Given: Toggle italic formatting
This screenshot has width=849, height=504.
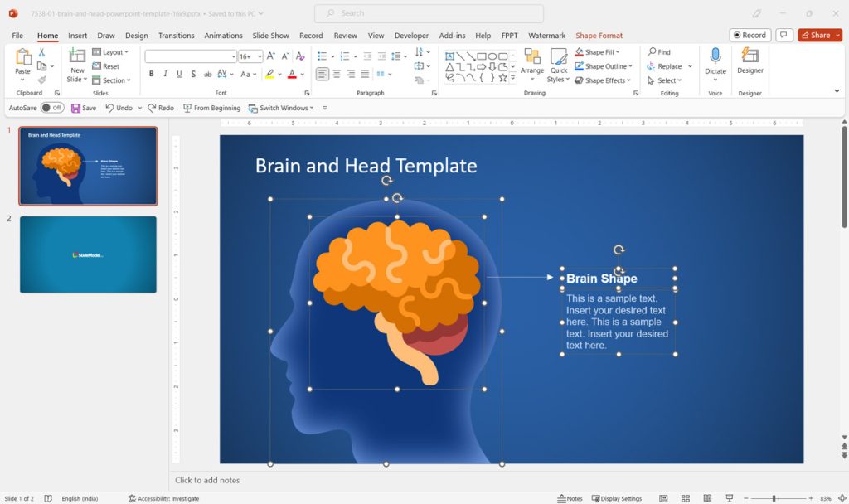Looking at the screenshot, I should 166,74.
